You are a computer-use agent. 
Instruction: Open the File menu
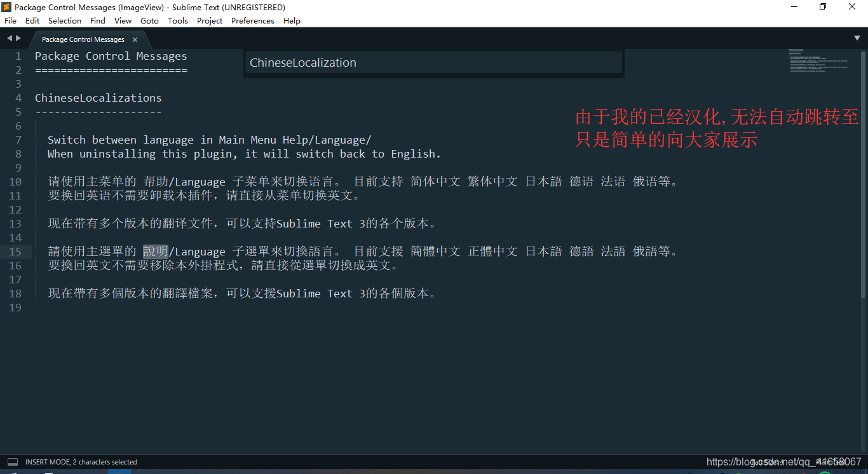point(10,20)
